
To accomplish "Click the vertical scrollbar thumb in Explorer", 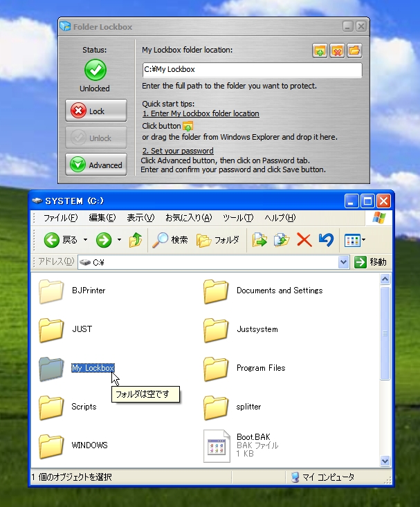I will (x=385, y=333).
